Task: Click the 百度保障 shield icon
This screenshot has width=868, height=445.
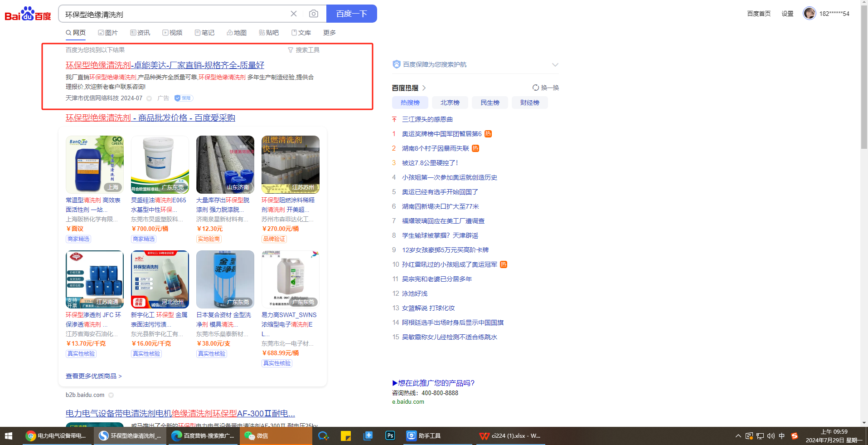Action: (x=397, y=64)
